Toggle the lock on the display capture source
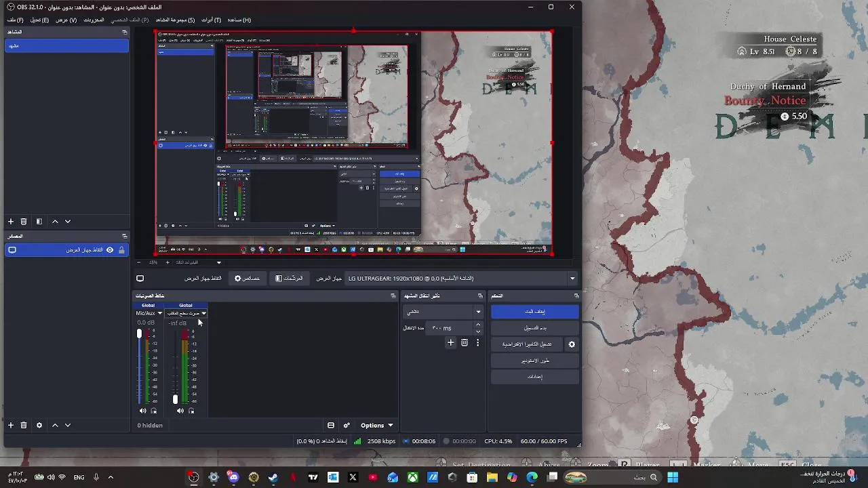The image size is (868, 488). pos(121,250)
